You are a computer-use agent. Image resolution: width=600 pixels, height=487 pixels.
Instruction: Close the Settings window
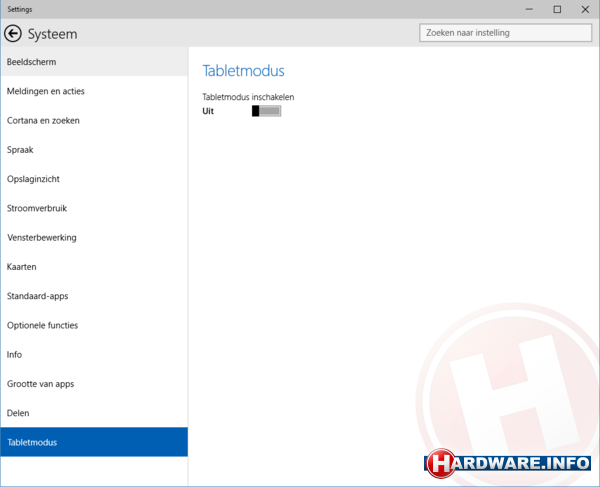pyautogui.click(x=585, y=9)
